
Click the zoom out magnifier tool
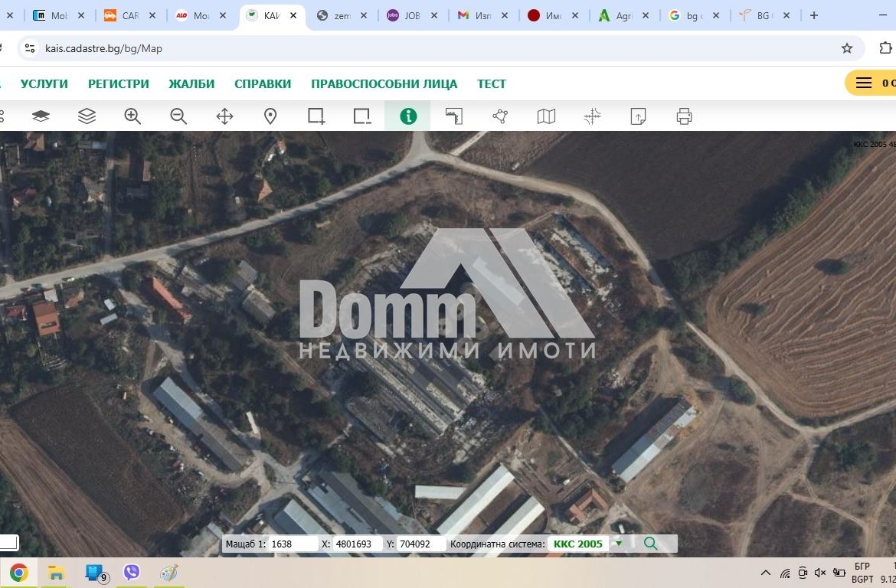coord(179,116)
